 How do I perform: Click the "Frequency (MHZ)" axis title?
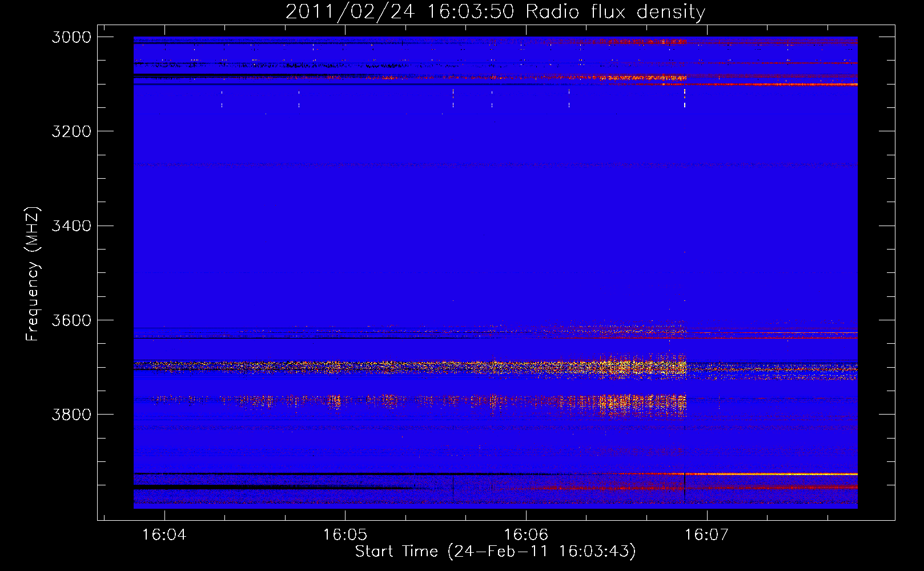pyautogui.click(x=33, y=274)
